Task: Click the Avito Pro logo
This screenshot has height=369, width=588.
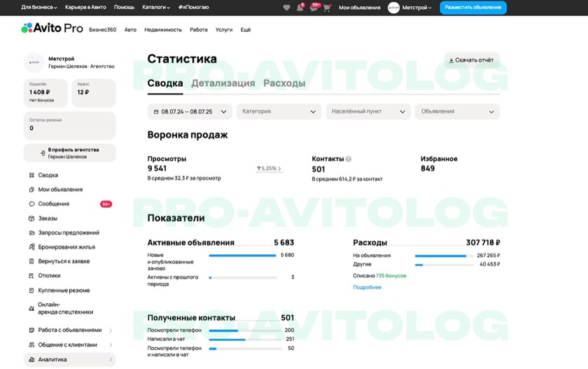Action: coord(52,28)
